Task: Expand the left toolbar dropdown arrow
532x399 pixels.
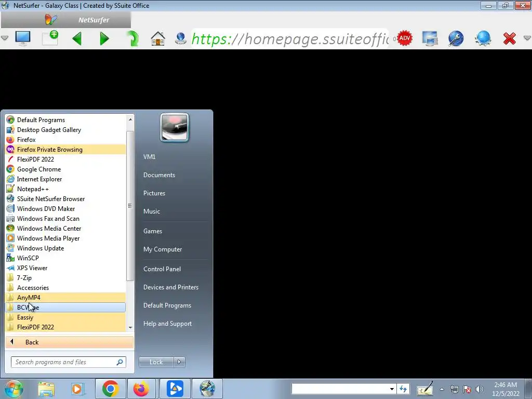Action: point(4,38)
